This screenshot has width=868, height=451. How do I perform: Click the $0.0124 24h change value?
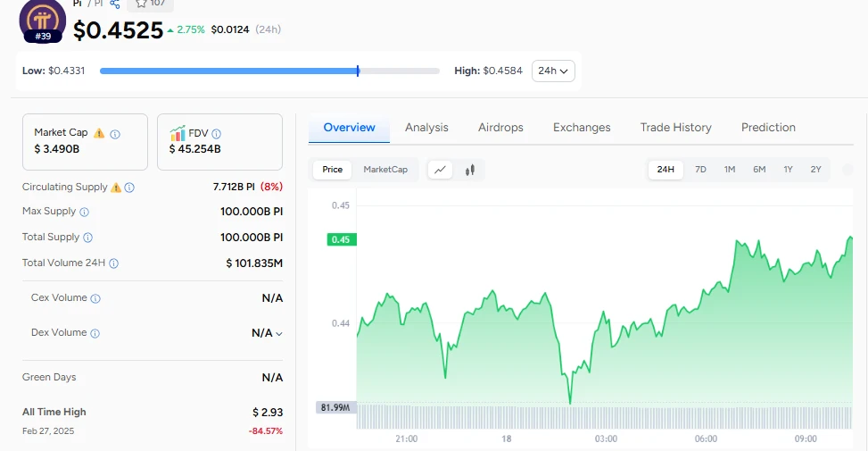230,30
